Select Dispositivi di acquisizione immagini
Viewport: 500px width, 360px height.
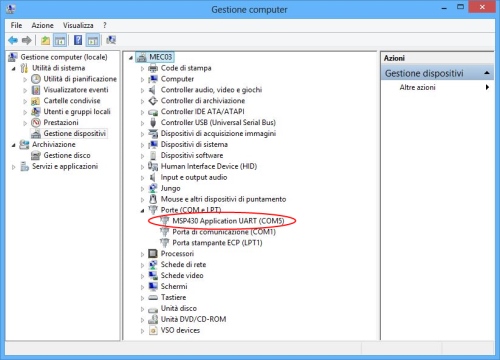coord(218,134)
